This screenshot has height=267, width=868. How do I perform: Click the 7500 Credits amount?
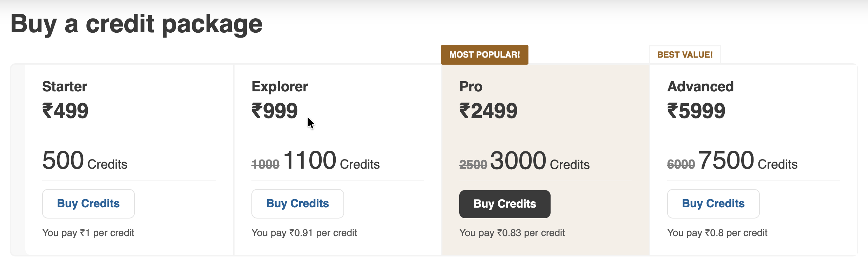coord(748,161)
